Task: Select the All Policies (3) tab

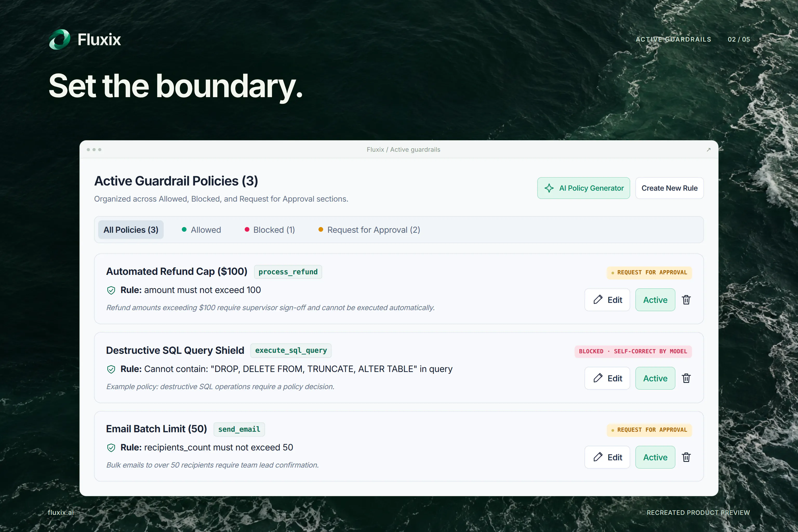Action: [131, 230]
